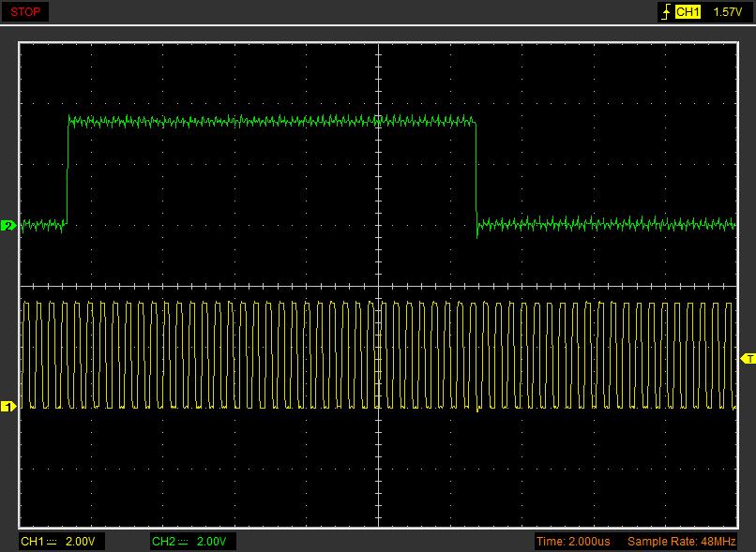Screen dimensions: 756x552
Task: Click the center crosshair of the graticule
Action: click(378, 286)
